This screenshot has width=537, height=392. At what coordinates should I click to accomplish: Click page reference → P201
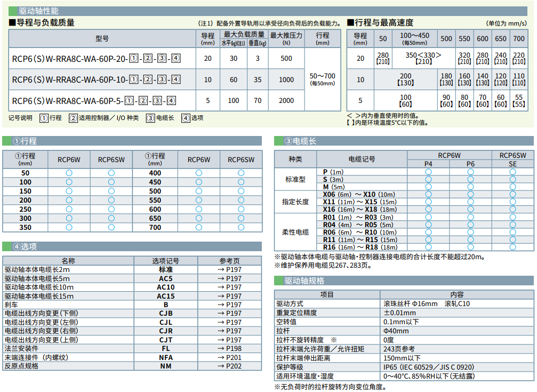[229, 357]
